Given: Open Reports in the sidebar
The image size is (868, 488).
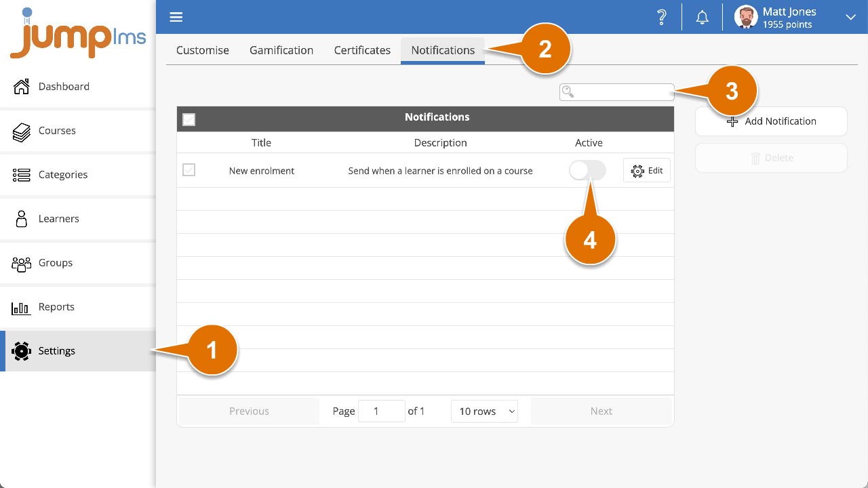Looking at the screenshot, I should coord(78,307).
